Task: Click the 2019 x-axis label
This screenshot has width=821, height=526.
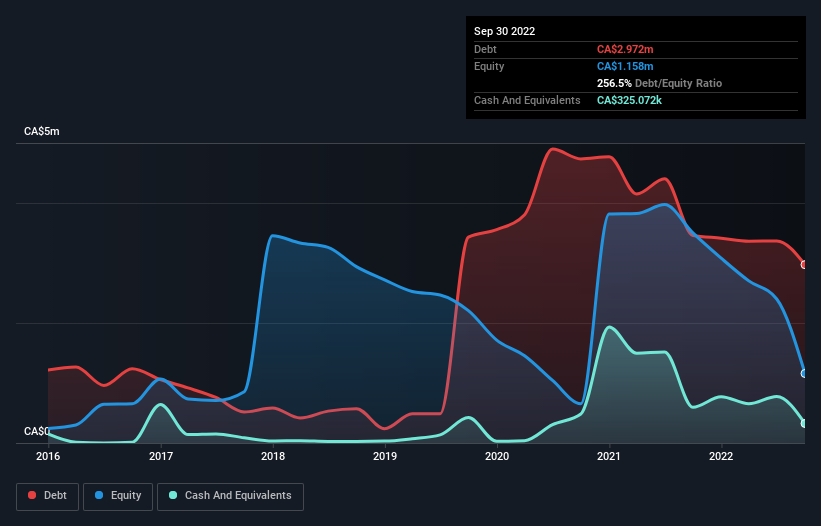Action: tap(385, 456)
